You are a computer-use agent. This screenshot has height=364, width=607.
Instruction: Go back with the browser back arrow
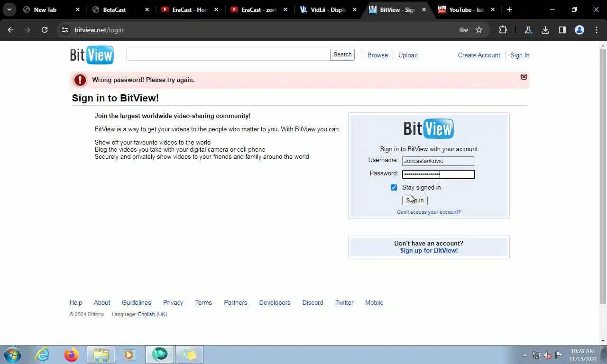(10, 30)
